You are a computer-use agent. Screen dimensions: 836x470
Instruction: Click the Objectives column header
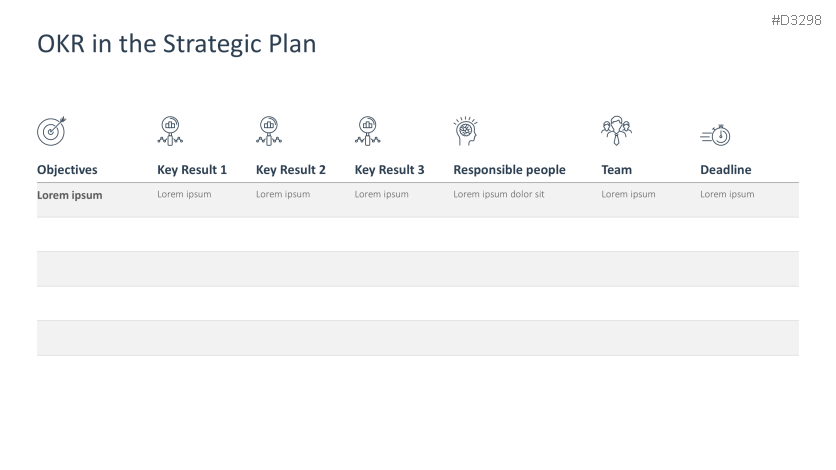[x=67, y=170]
